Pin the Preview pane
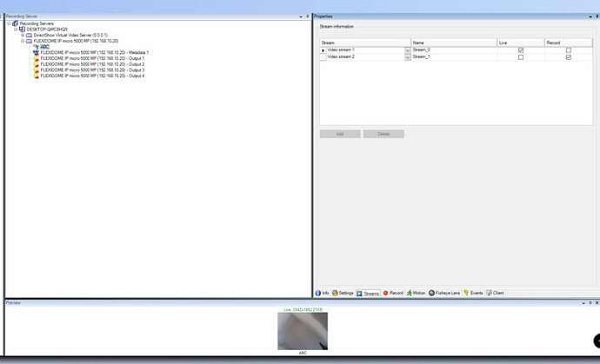This screenshot has height=364, width=600. click(590, 303)
